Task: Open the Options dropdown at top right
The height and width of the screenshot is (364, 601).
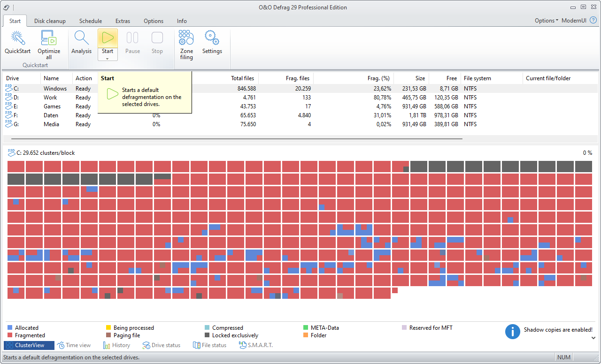Action: point(547,21)
